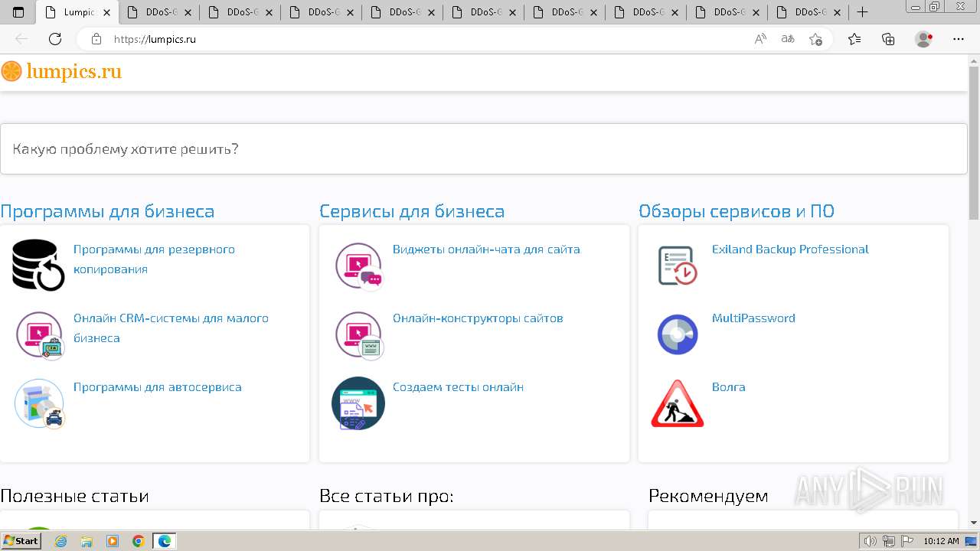Click the scrollbar down arrow
The width and height of the screenshot is (980, 551).
974,523
